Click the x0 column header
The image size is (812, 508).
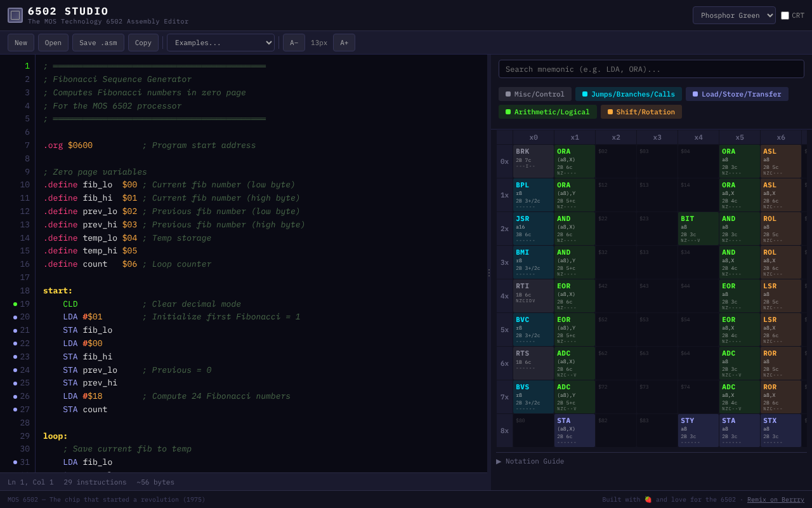[x=534, y=137]
